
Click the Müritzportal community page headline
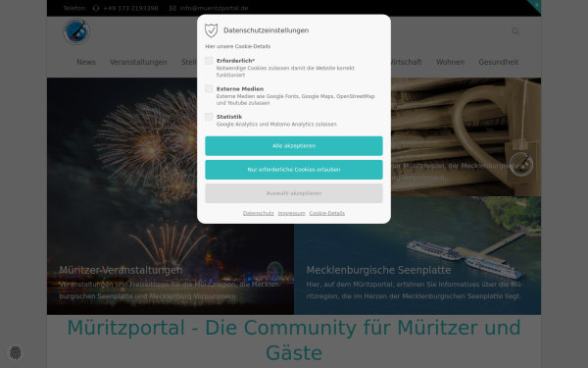[294, 340]
